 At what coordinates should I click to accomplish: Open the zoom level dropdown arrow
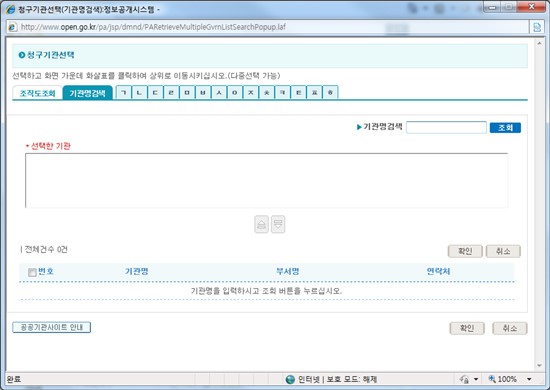coord(529,379)
